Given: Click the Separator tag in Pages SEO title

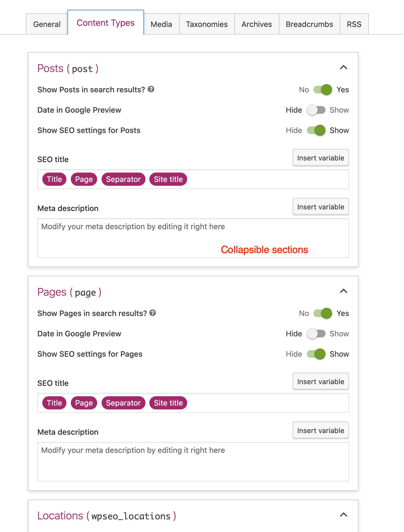Looking at the screenshot, I should click(123, 403).
